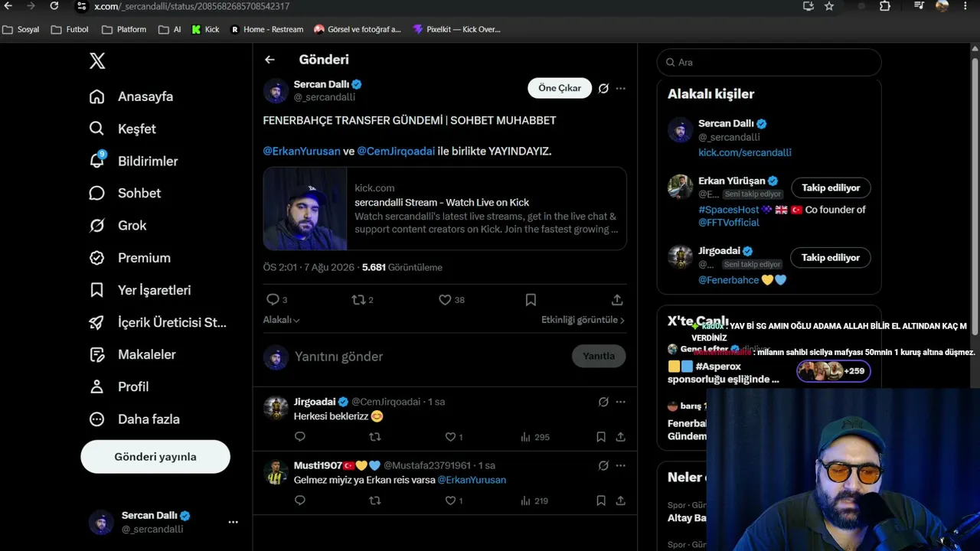Viewport: 980px width, 551px height.
Task: Click the back arrow beside Gönderi
Action: tap(269, 60)
